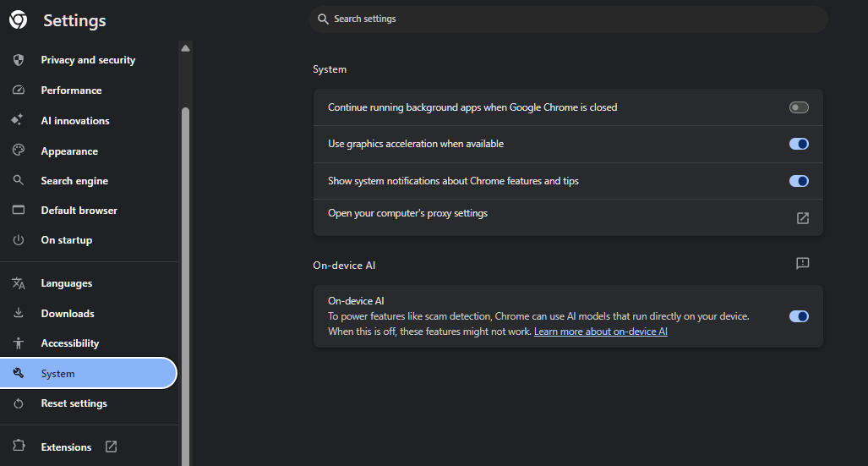The height and width of the screenshot is (466, 868).
Task: Open Learn more about on-device AI link
Action: coord(601,332)
